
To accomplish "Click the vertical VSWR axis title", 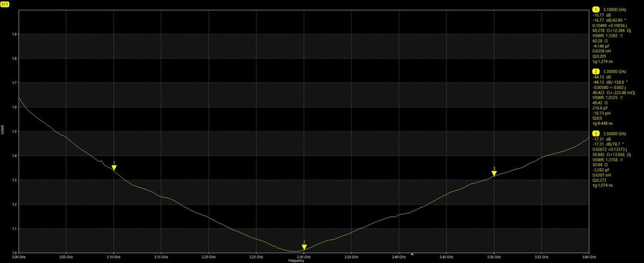I will (x=3, y=130).
